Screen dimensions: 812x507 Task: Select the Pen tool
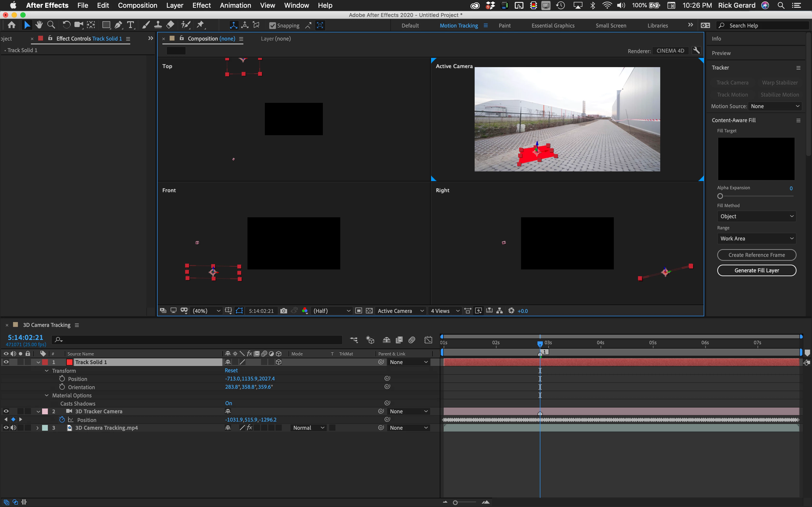[118, 25]
